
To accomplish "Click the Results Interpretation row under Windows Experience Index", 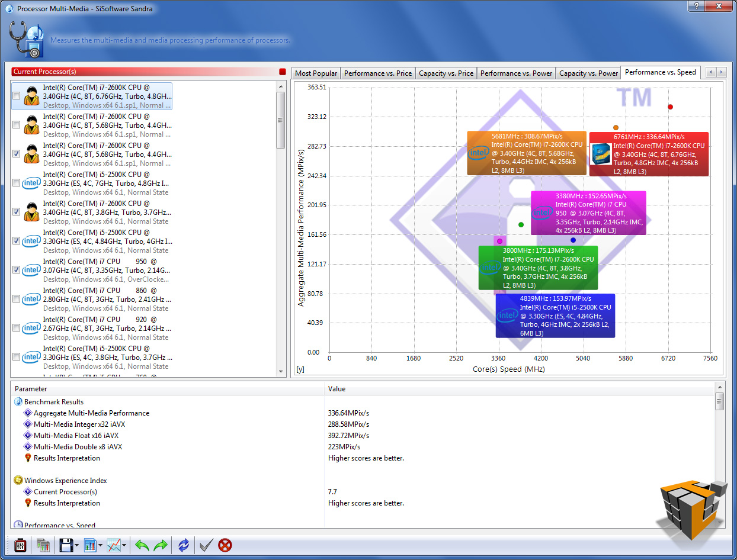I will [363, 503].
